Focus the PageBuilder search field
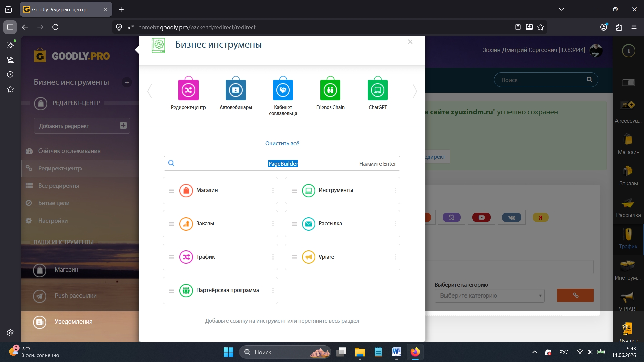This screenshot has height=362, width=644. [282, 164]
